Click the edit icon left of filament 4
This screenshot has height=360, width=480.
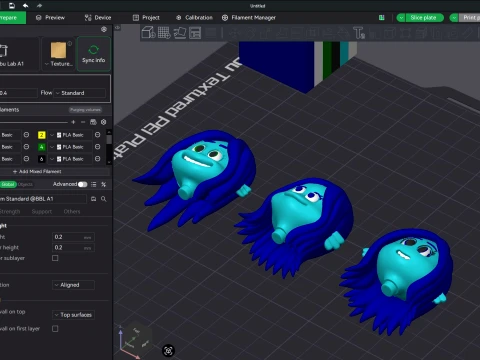point(26,147)
